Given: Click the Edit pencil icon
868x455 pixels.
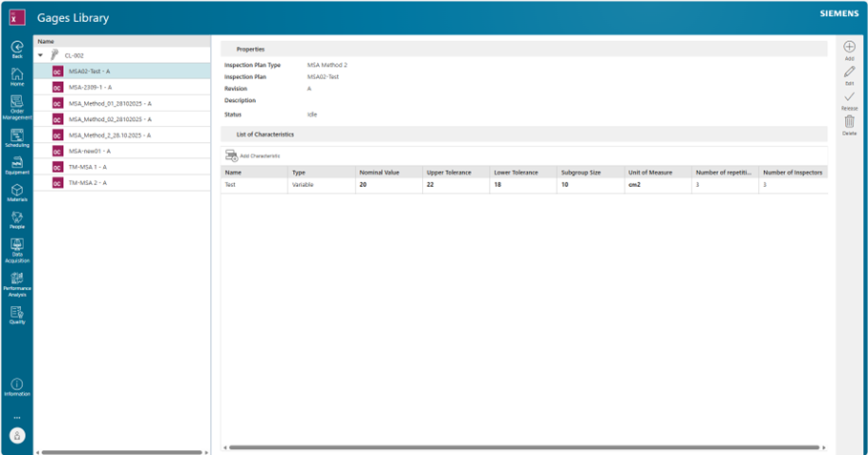Looking at the screenshot, I should click(x=849, y=73).
